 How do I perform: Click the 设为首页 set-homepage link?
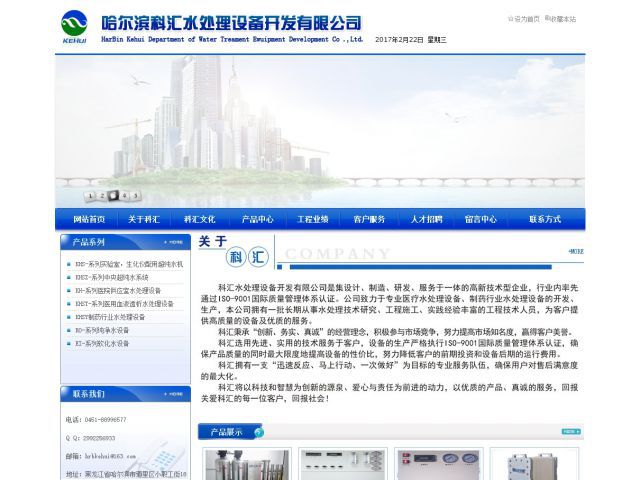(527, 19)
